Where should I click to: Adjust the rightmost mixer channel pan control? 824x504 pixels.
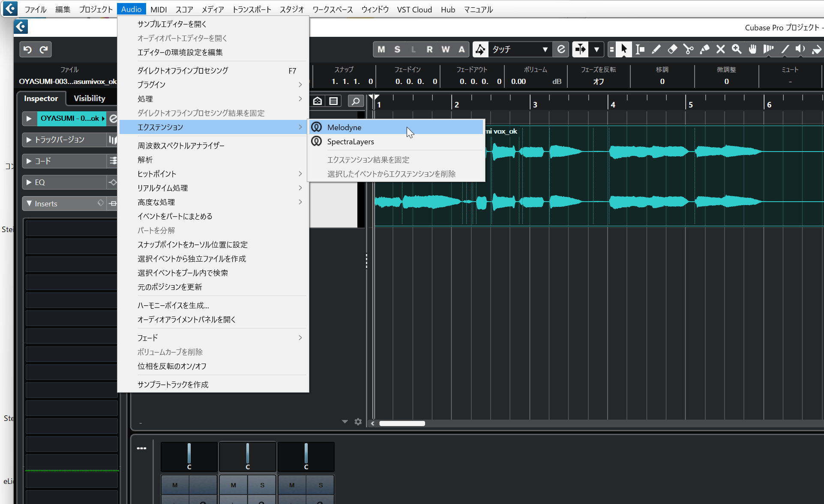click(306, 456)
